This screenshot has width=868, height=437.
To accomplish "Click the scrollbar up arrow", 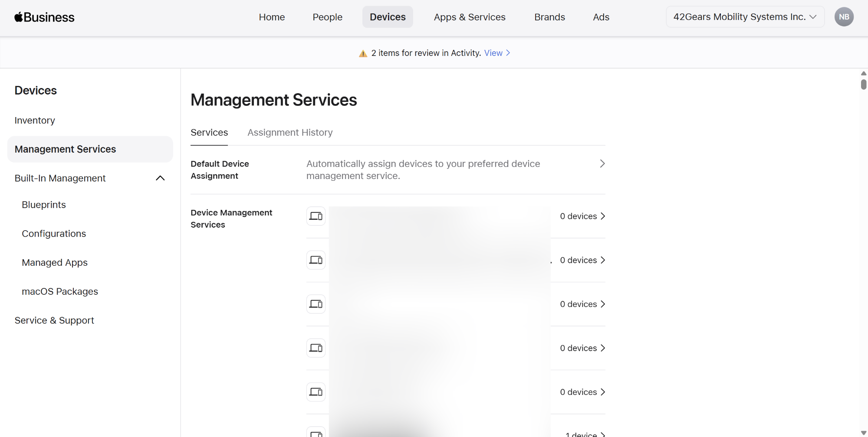I will click(x=864, y=73).
